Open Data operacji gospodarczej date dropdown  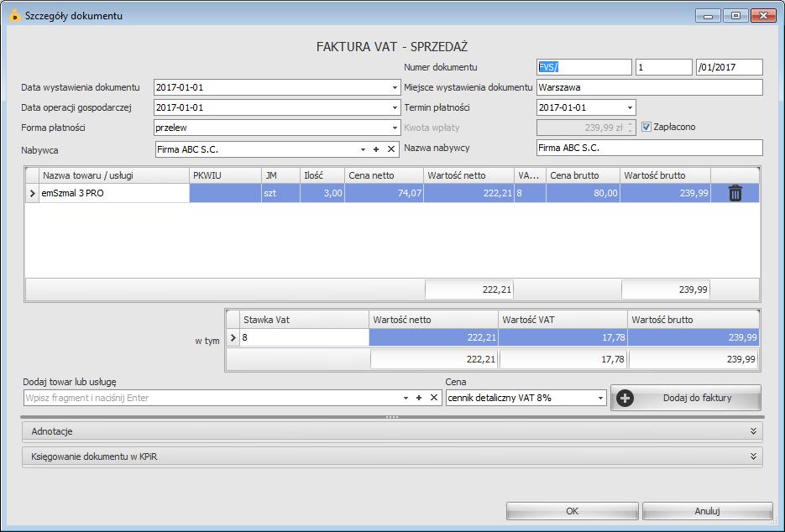[395, 107]
